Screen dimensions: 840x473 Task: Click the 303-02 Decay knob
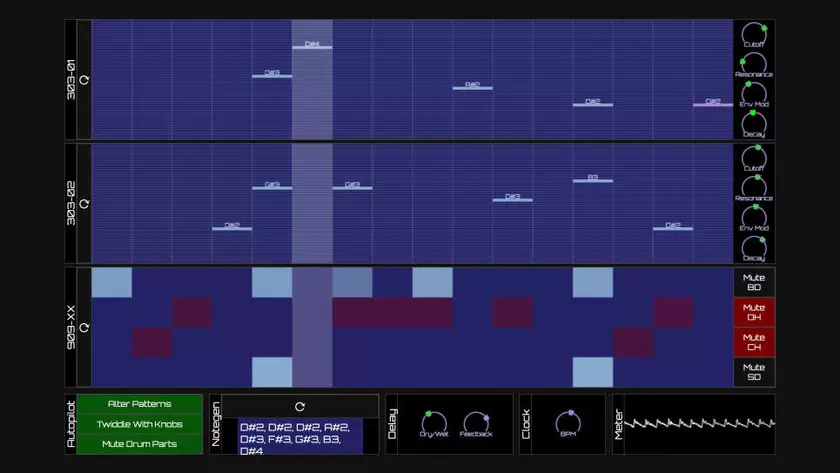pos(753,245)
